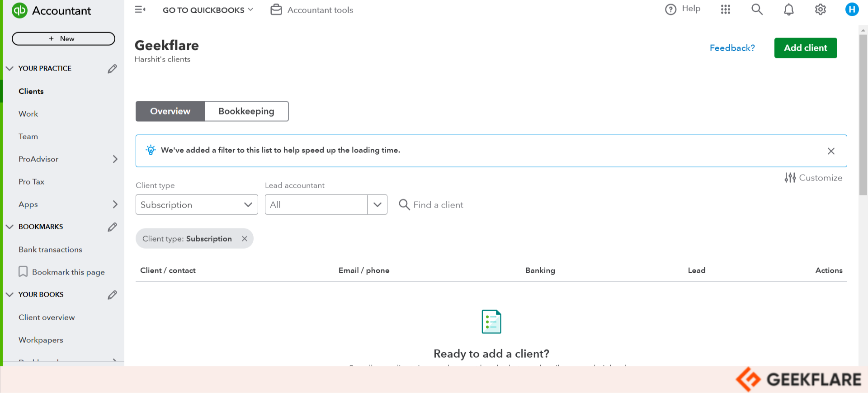
Task: Click the Email / phone column header
Action: point(364,270)
